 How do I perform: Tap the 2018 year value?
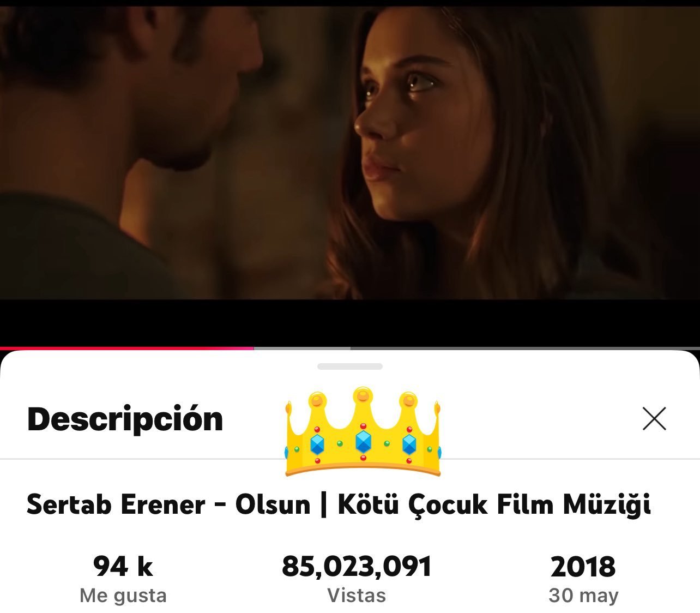point(583,567)
